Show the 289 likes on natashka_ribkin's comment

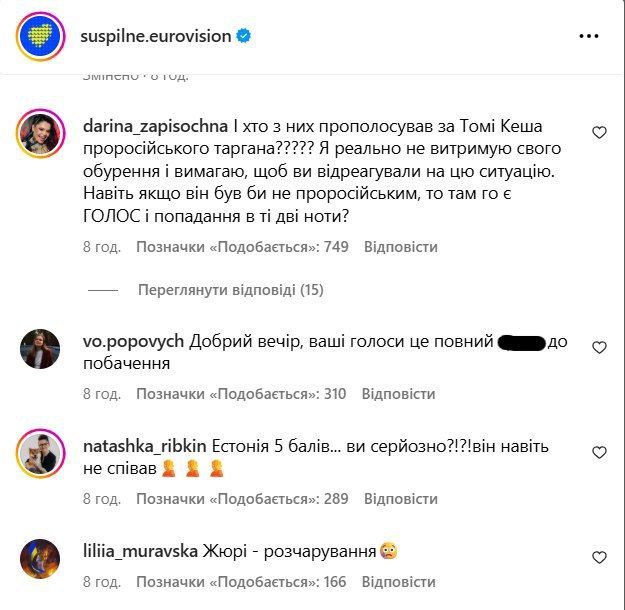click(241, 498)
